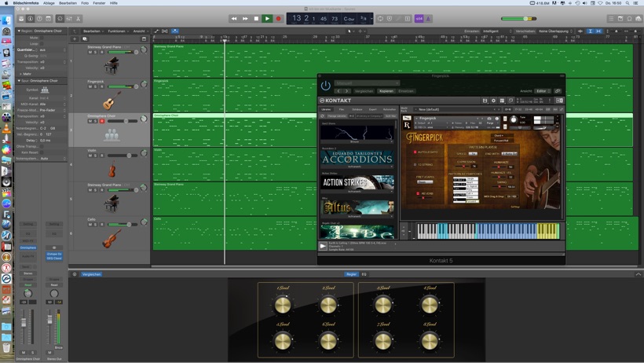Open the Library button in Logic toolbar
The width and height of the screenshot is (644, 363).
click(x=21, y=19)
